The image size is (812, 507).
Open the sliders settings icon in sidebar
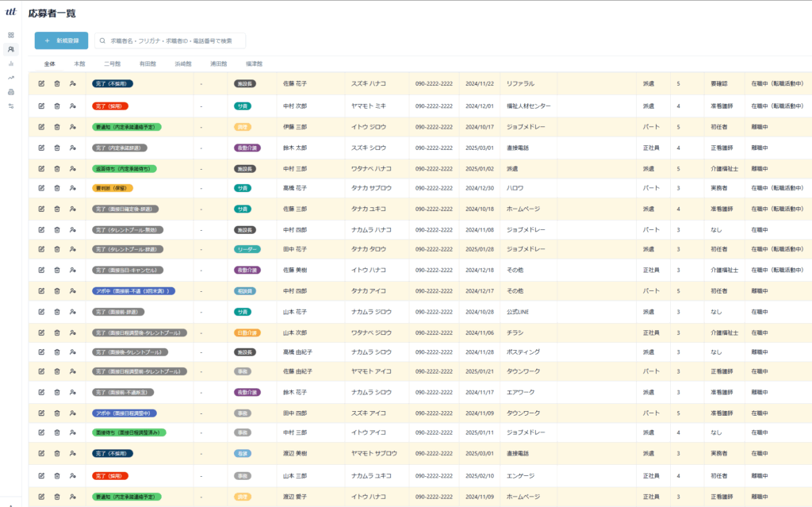[x=11, y=106]
